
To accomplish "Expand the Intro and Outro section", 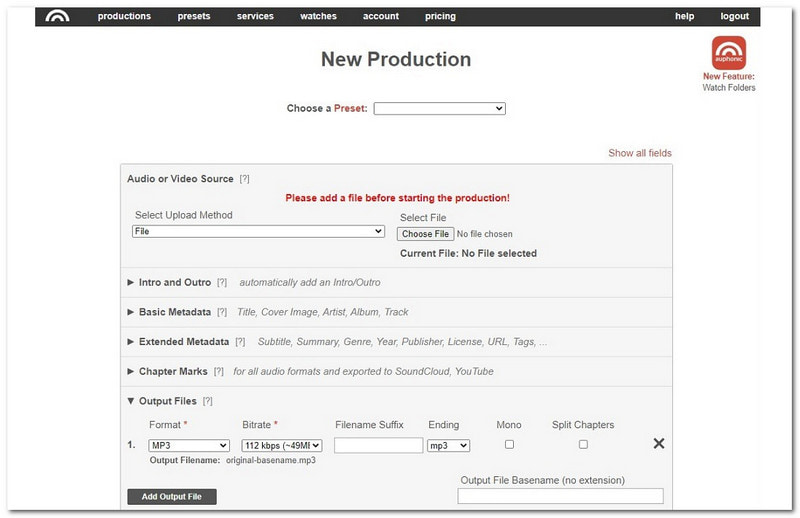I will [174, 283].
